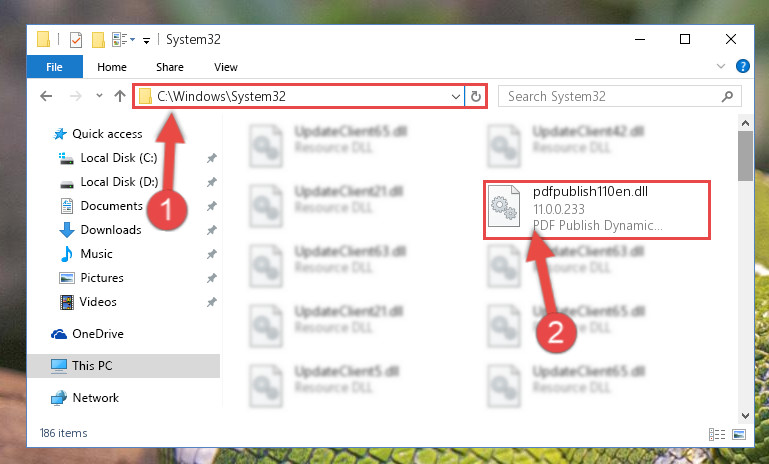Switch to large icons view in status bar
The image size is (769, 464).
(739, 434)
